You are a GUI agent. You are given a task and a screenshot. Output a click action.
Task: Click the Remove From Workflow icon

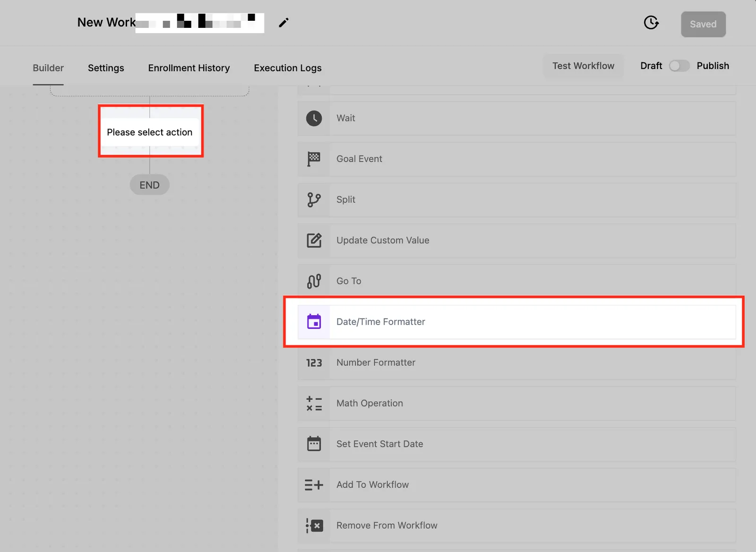(x=314, y=526)
